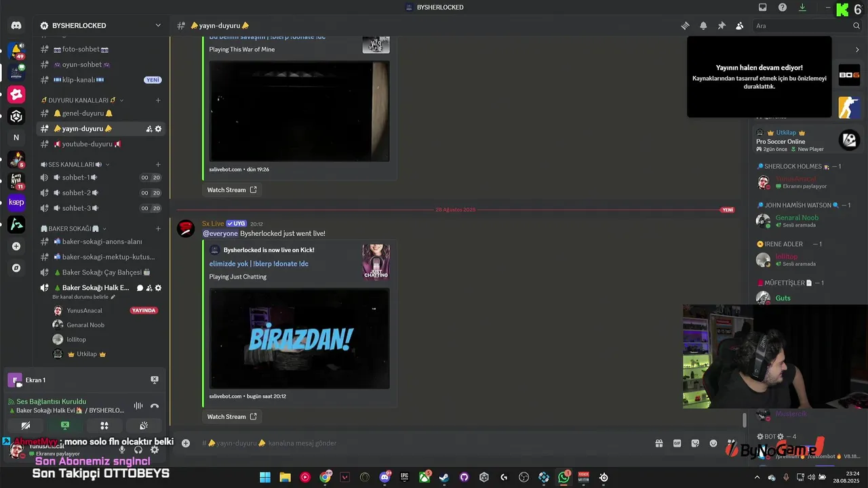
Task: Open the ksep server icon
Action: click(x=16, y=203)
